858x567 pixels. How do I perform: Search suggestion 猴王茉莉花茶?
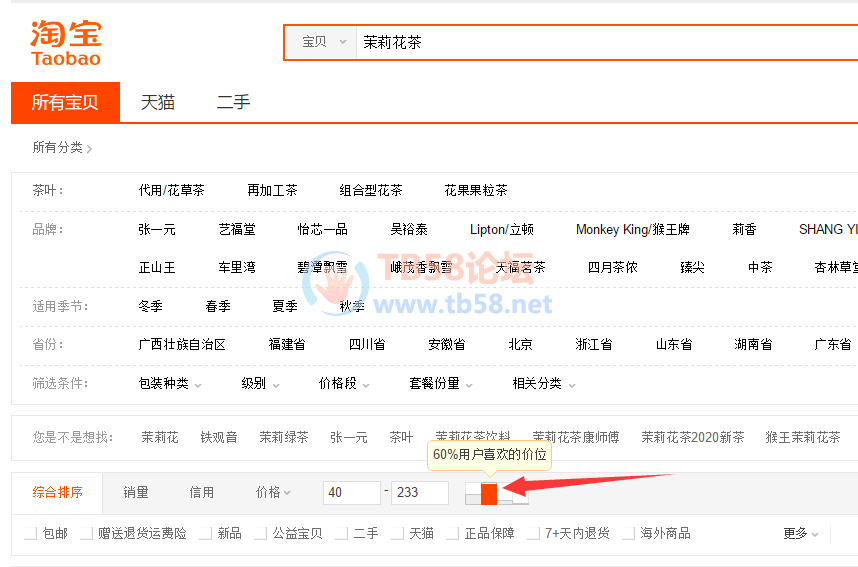coord(803,438)
